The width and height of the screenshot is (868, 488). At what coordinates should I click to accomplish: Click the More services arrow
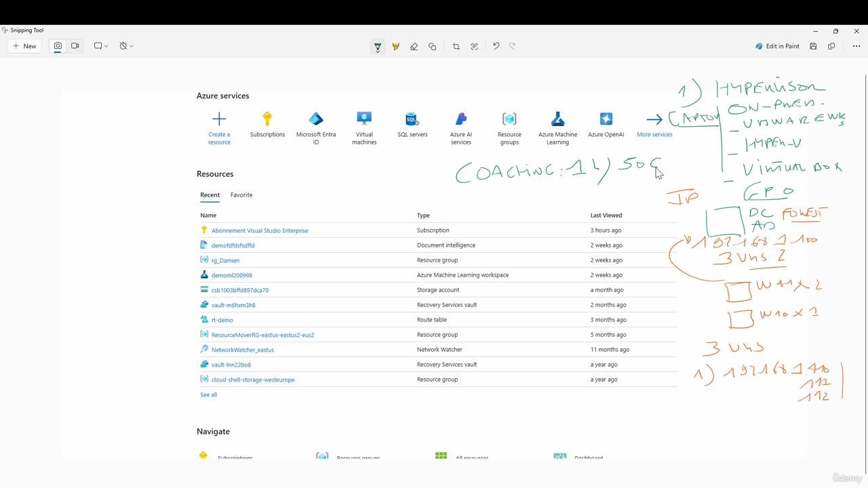654,120
